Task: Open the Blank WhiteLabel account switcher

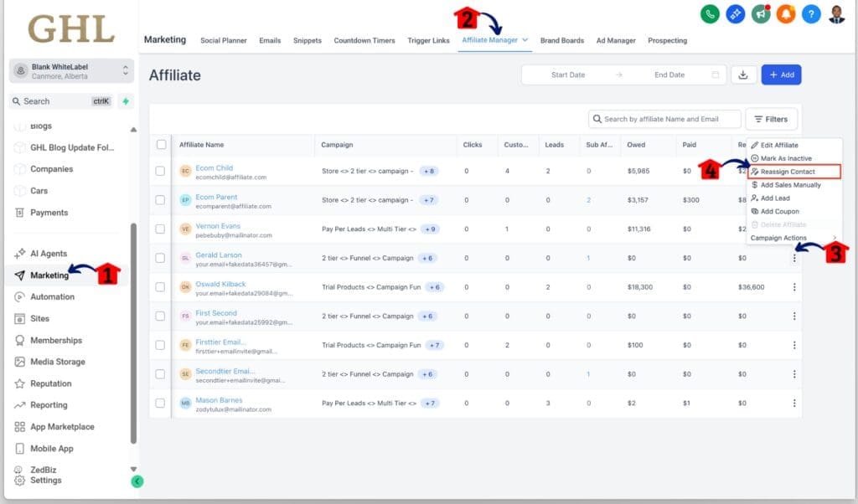Action: click(x=71, y=71)
